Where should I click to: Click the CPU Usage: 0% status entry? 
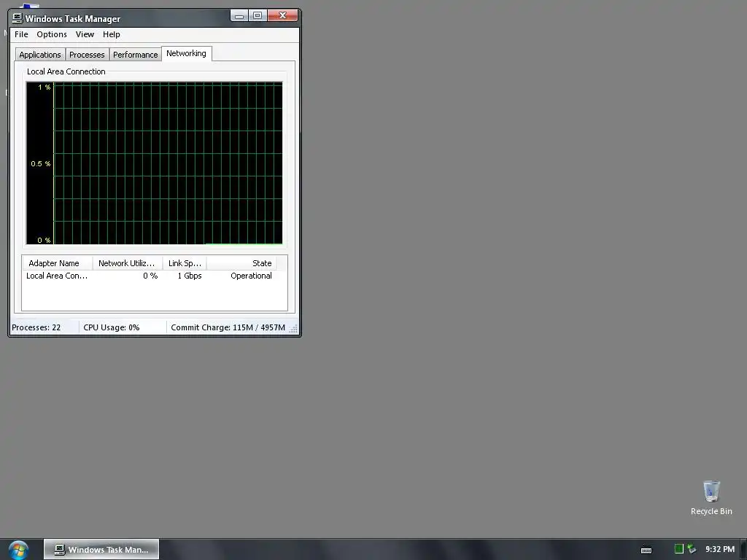tap(123, 327)
